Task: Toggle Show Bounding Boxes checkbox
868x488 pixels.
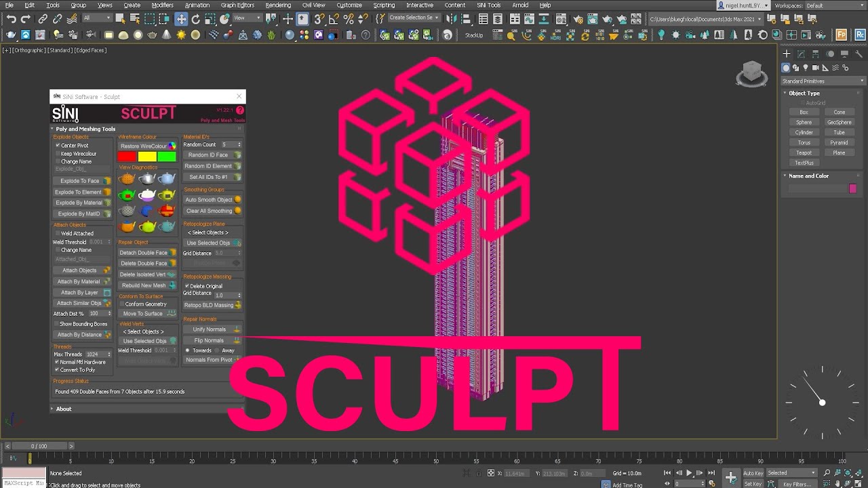Action: coord(56,324)
